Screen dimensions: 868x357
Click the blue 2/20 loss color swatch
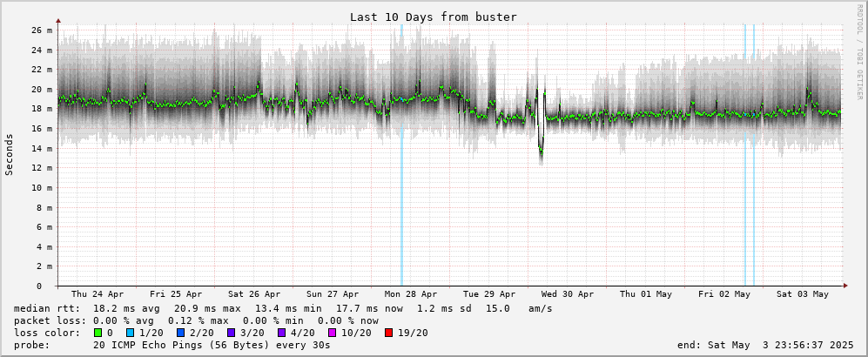[x=180, y=333]
